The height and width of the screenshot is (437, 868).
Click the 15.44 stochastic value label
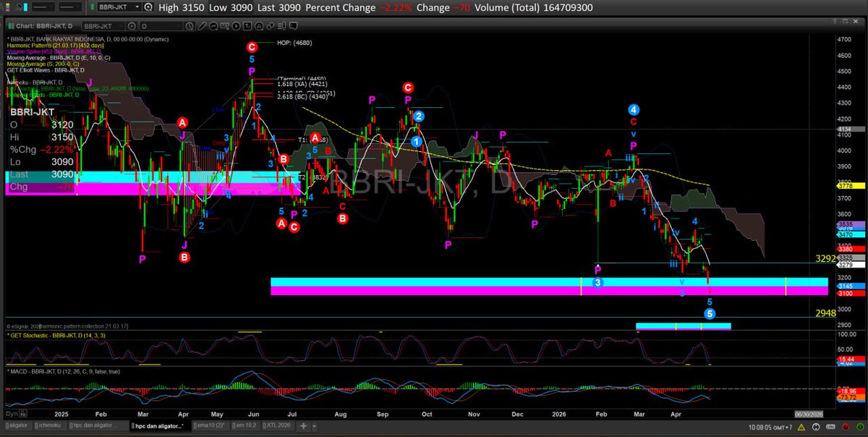(850, 360)
